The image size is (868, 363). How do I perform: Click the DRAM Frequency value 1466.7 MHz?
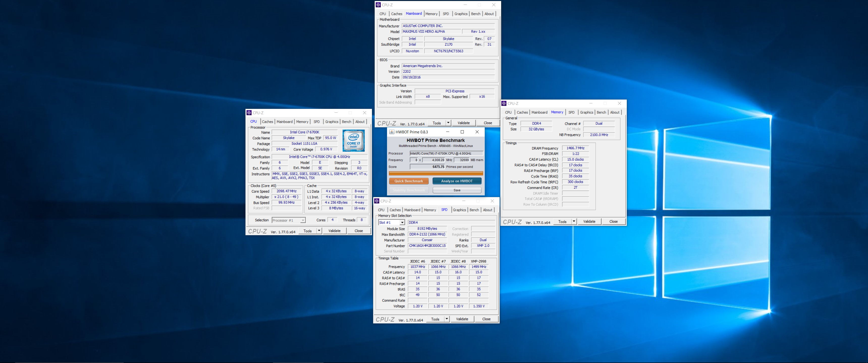[x=575, y=148]
